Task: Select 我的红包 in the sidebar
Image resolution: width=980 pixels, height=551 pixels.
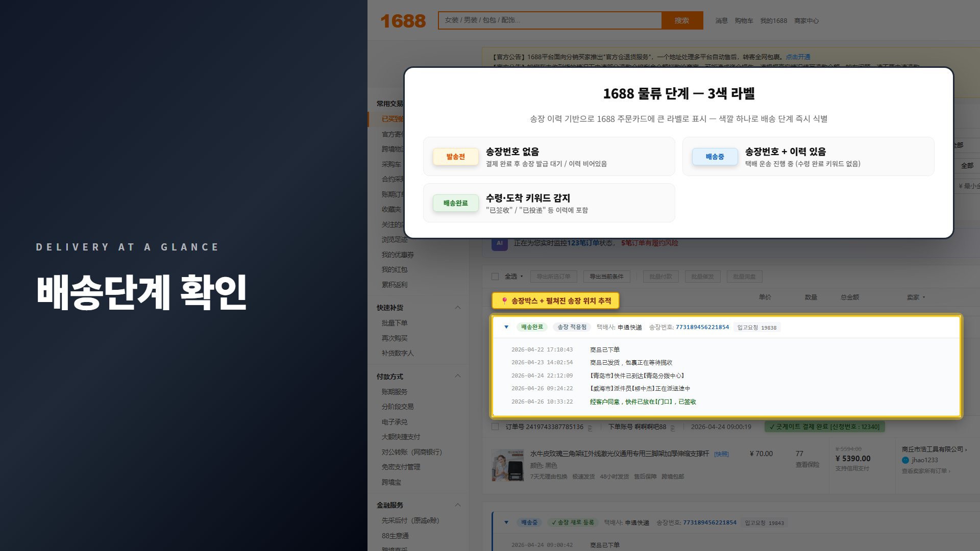Action: [394, 269]
